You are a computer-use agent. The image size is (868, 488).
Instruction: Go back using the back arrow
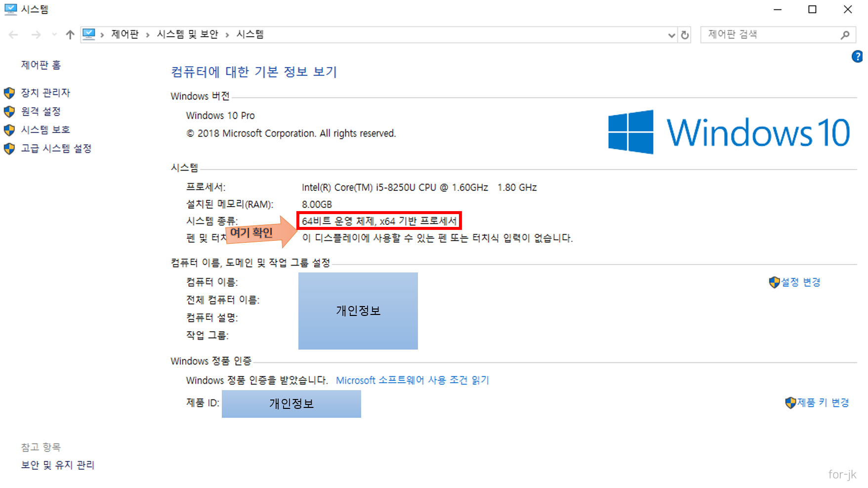(13, 35)
